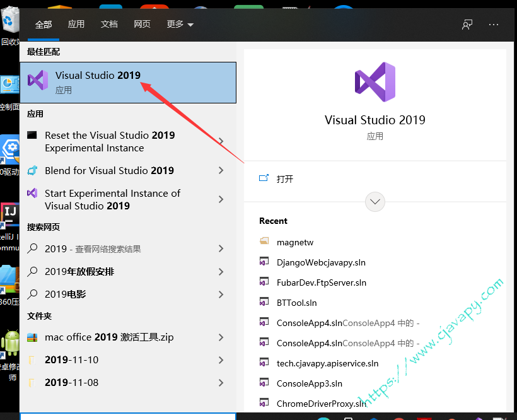The height and width of the screenshot is (420, 517).
Task: Click the solution icon beside ConsoleApp3.sln
Action: tap(264, 382)
